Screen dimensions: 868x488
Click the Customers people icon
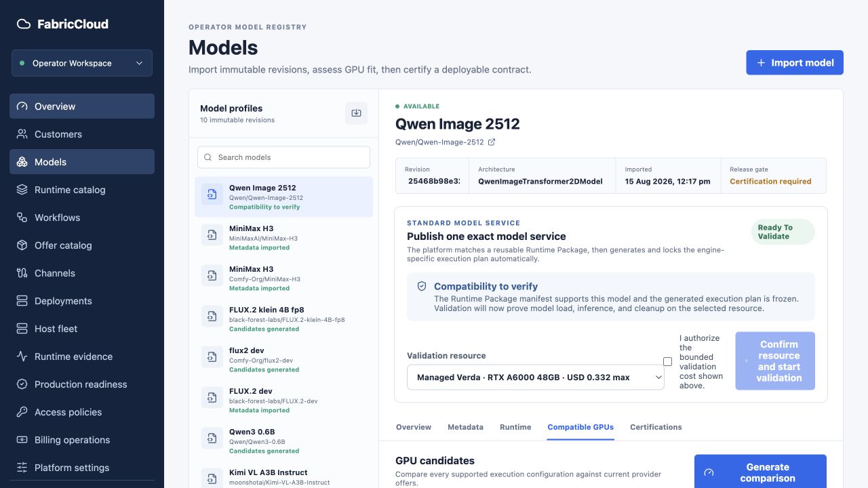click(22, 134)
